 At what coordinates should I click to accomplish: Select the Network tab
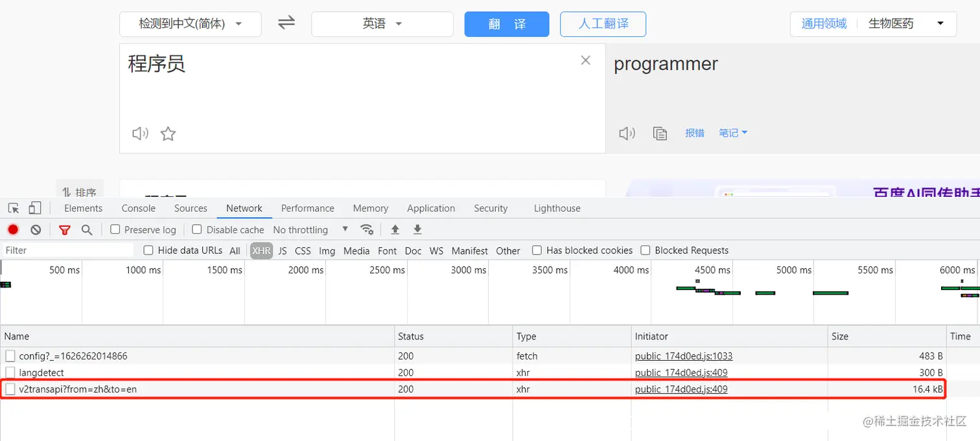point(244,209)
